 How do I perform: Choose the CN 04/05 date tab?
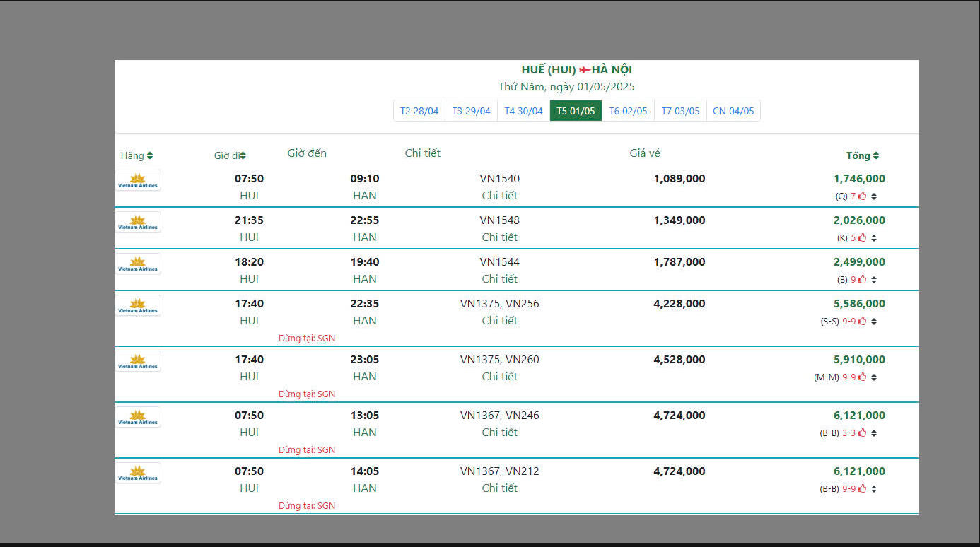tap(733, 111)
